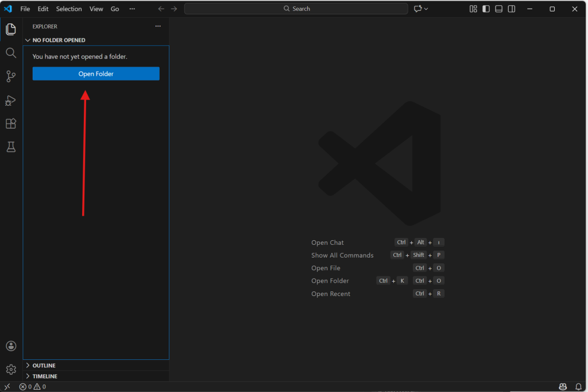This screenshot has width=588, height=392.
Task: Expand the Outline section
Action: click(44, 366)
